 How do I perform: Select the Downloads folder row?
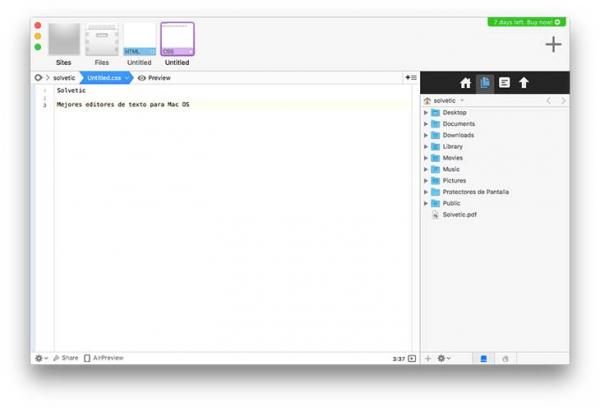495,135
